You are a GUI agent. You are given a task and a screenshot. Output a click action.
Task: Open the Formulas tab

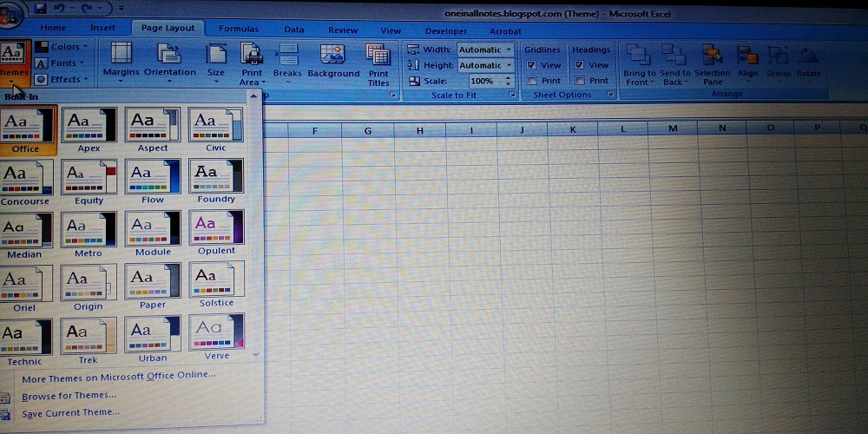[239, 29]
